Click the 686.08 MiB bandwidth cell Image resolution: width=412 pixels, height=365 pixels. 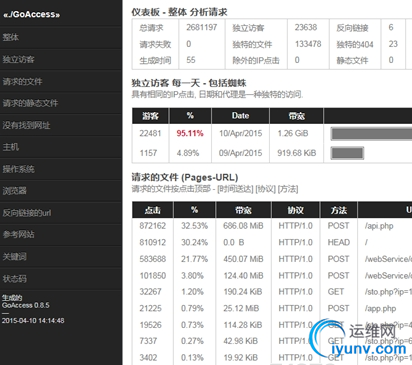tap(243, 226)
